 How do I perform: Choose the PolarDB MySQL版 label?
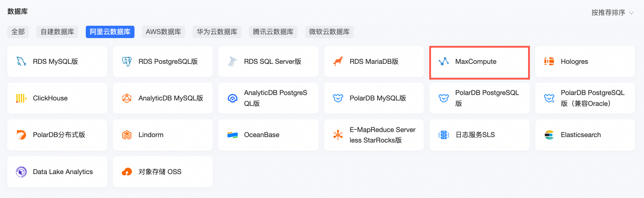[378, 98]
